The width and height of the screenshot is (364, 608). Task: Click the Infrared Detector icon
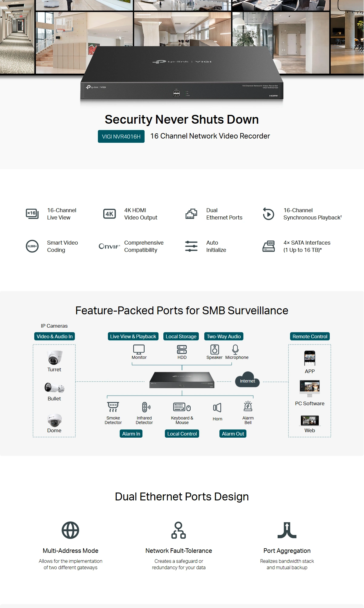point(146,407)
